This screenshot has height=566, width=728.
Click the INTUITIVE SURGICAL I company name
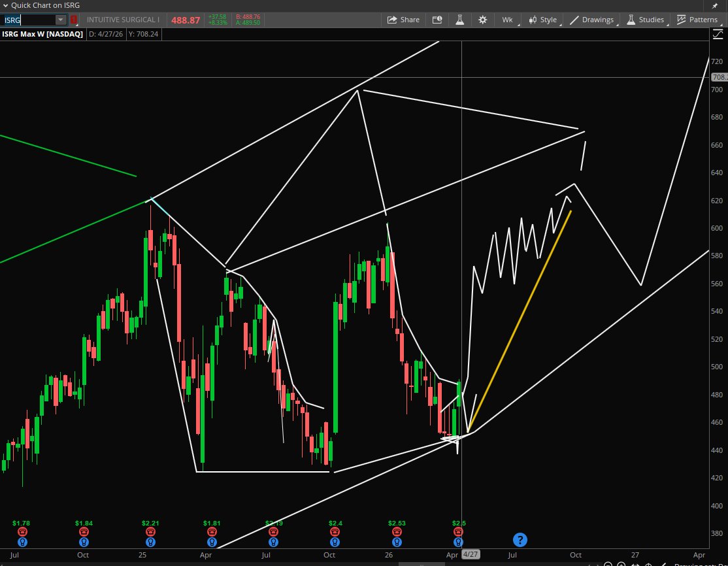click(123, 20)
